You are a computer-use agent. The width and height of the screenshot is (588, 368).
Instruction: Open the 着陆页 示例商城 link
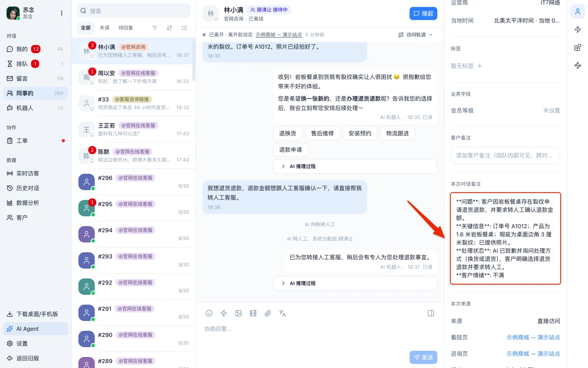pos(533,337)
